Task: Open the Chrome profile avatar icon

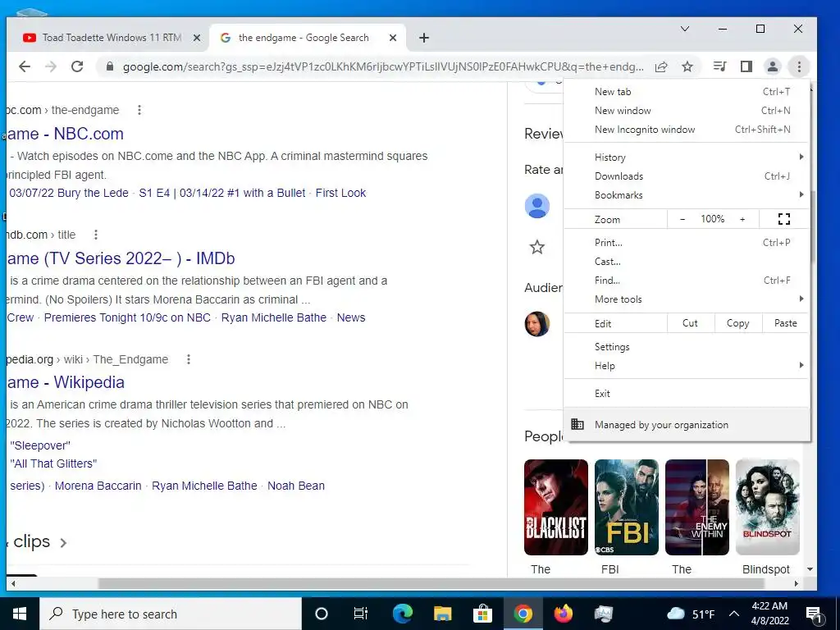Action: (x=773, y=66)
